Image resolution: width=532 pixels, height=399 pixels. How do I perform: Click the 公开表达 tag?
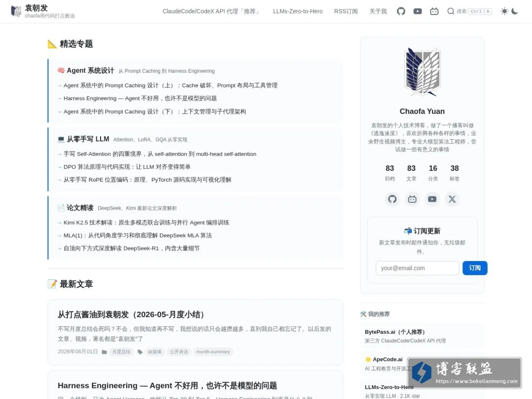click(179, 352)
